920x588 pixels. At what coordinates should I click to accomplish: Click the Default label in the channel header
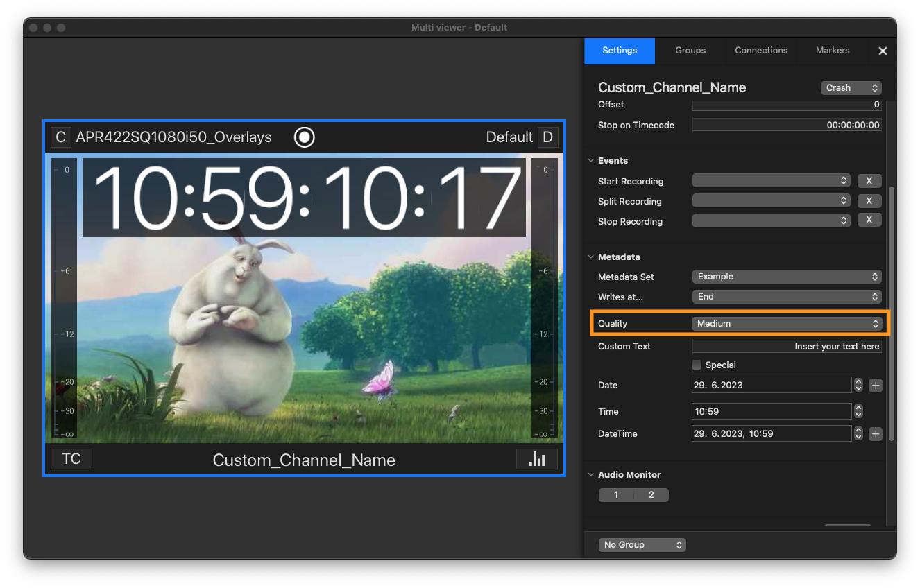pos(509,137)
